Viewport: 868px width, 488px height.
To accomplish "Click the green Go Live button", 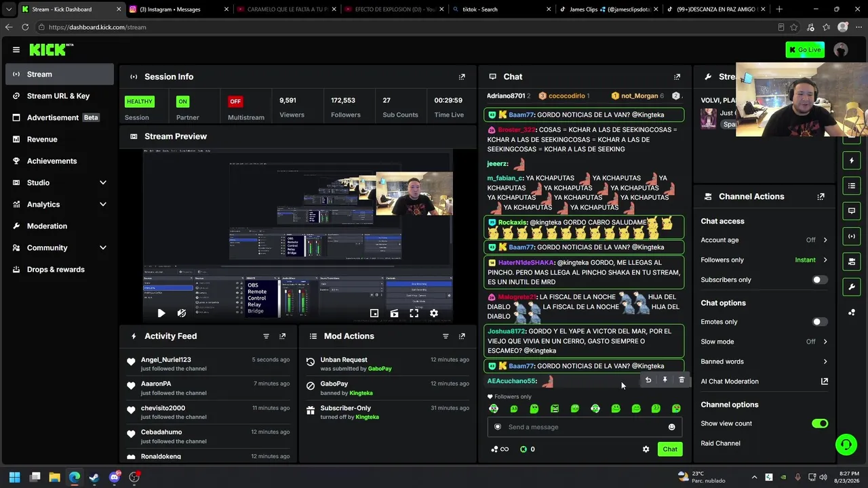I will point(805,49).
